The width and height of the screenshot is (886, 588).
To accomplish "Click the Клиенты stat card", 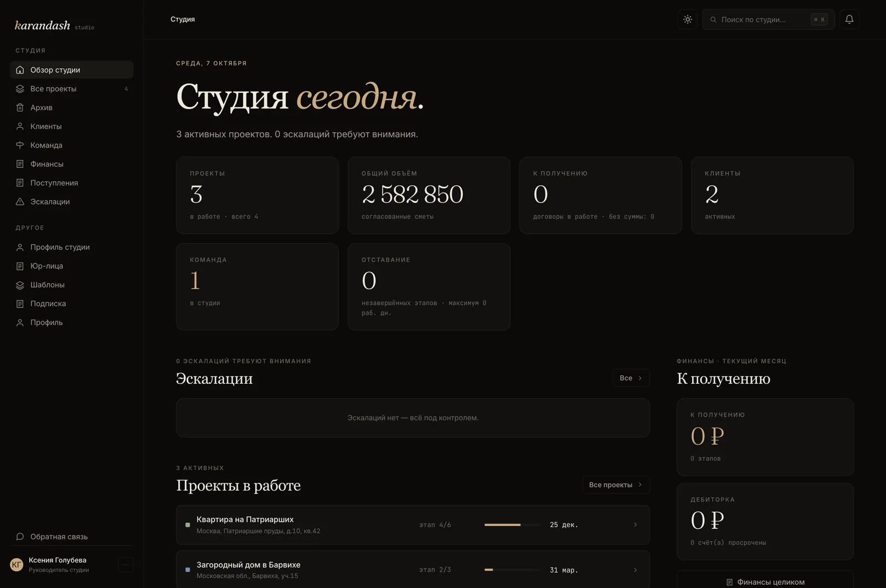I will (x=772, y=195).
